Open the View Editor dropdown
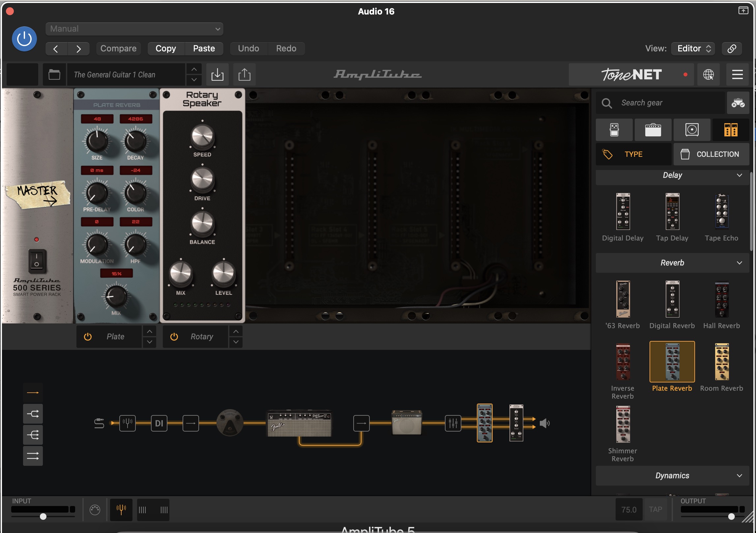 point(693,49)
